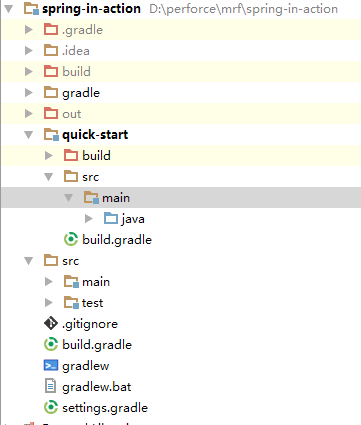Click the root-level src folder icon
Image resolution: width=361 pixels, height=425 pixels.
click(51, 261)
